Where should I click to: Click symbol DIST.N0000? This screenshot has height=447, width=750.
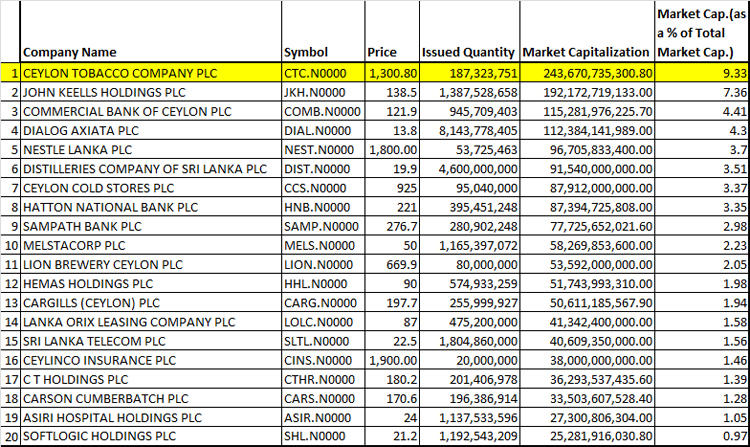point(323,169)
